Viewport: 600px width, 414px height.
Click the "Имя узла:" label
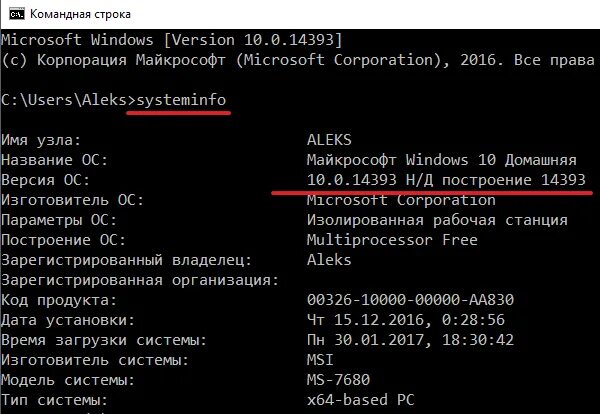[x=41, y=140]
